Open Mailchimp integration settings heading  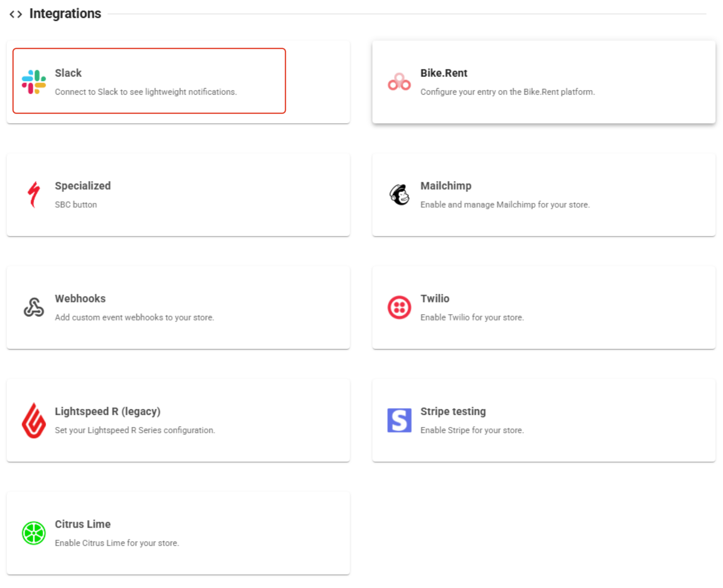click(446, 186)
